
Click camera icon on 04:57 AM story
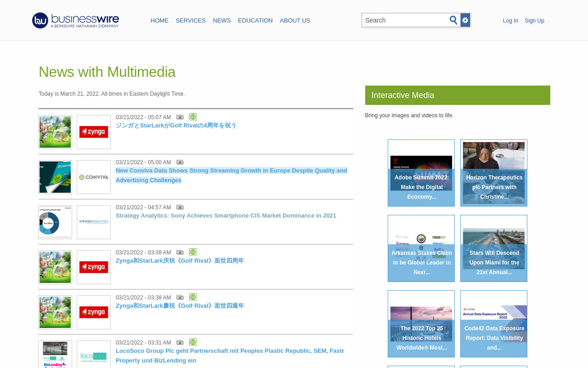180,207
